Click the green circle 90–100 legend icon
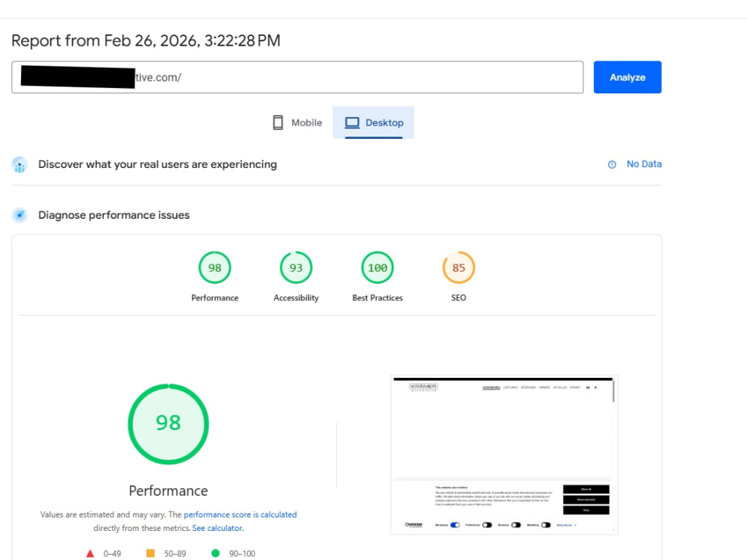The image size is (747, 560). pos(215,553)
